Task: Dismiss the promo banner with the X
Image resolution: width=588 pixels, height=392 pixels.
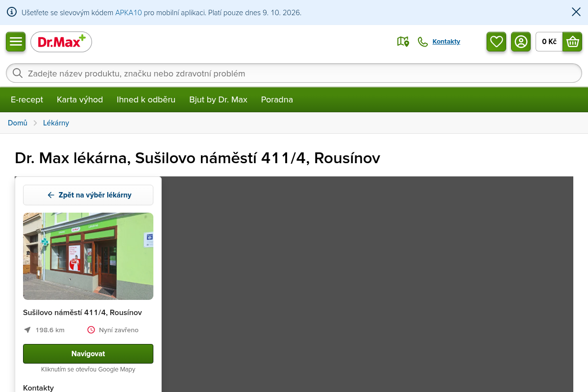Action: [x=576, y=12]
